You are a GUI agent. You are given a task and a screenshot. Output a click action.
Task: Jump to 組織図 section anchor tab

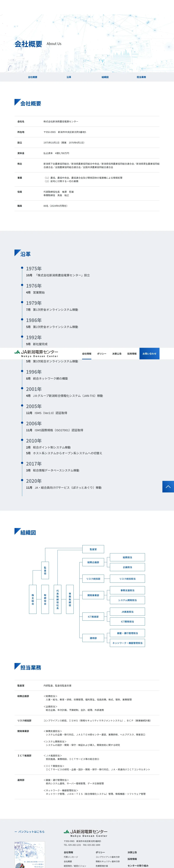pyautogui.click(x=105, y=77)
